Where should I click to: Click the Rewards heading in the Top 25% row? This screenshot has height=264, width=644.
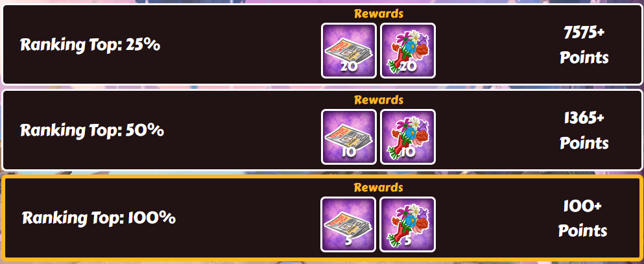coord(379,14)
